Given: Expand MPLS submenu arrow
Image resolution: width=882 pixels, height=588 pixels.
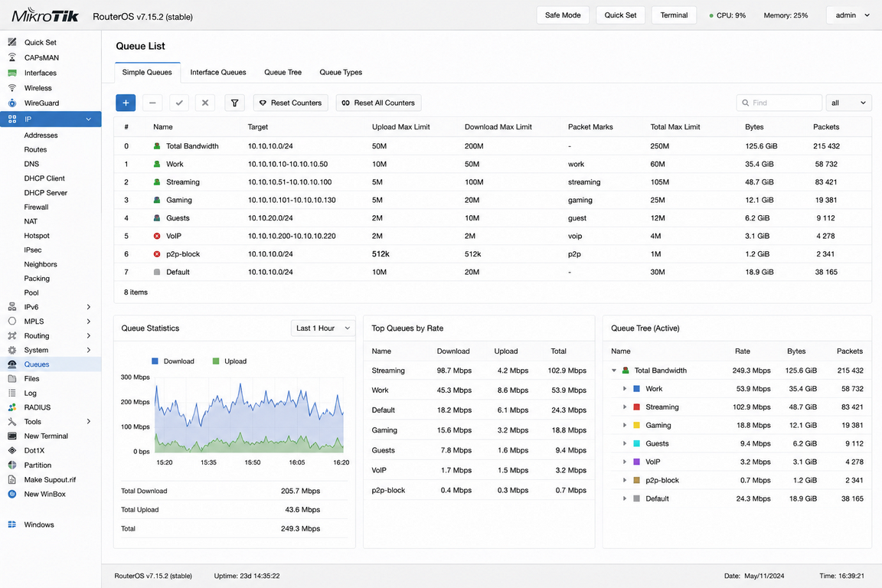Looking at the screenshot, I should (88, 322).
